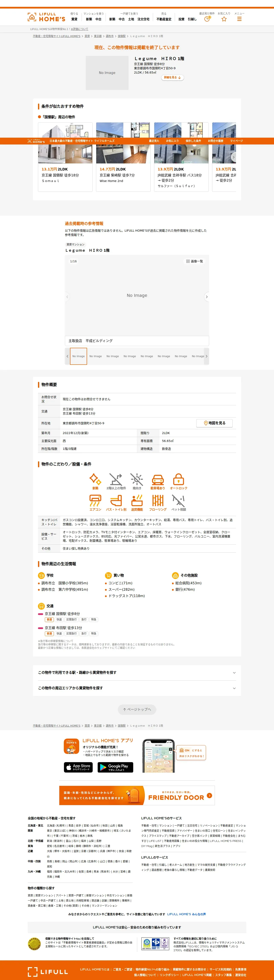The height and width of the screenshot is (980, 274).
Task: Click the バス・トイレ別 feature icon
Action: pyautogui.click(x=116, y=500)
